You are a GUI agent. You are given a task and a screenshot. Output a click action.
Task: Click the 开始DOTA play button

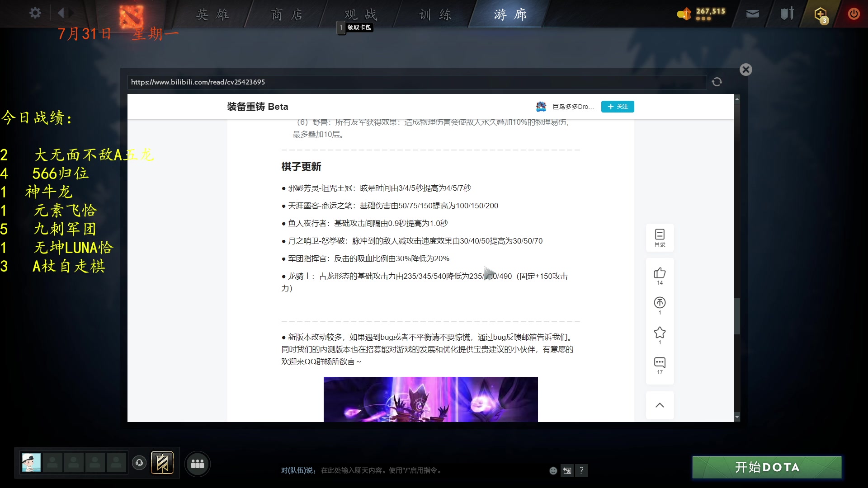(767, 467)
